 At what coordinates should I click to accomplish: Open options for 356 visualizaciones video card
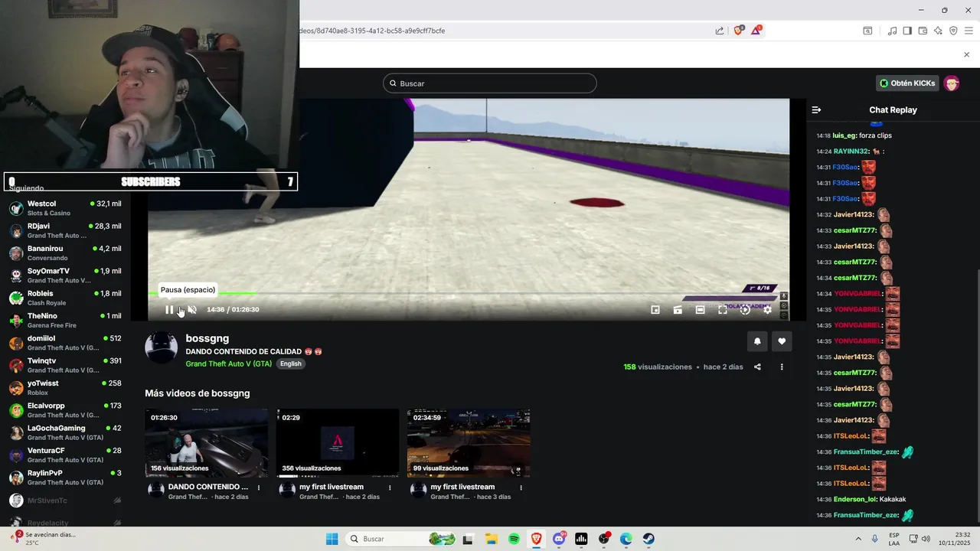point(390,487)
